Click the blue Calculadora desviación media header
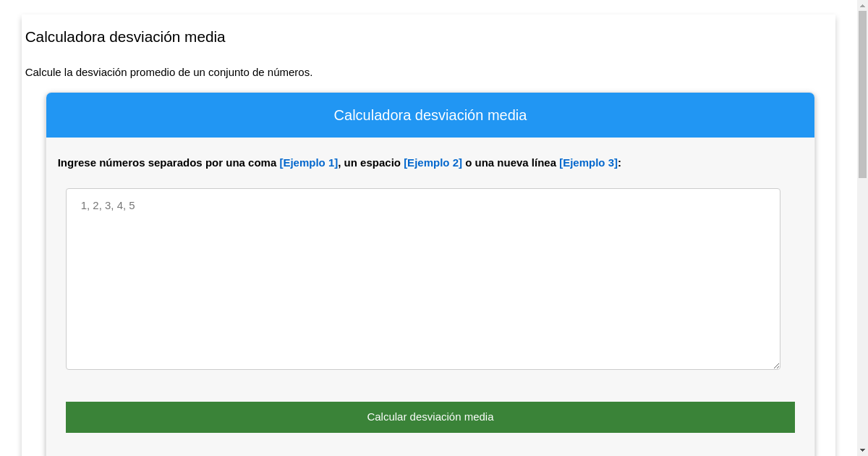The image size is (868, 456). 430,114
